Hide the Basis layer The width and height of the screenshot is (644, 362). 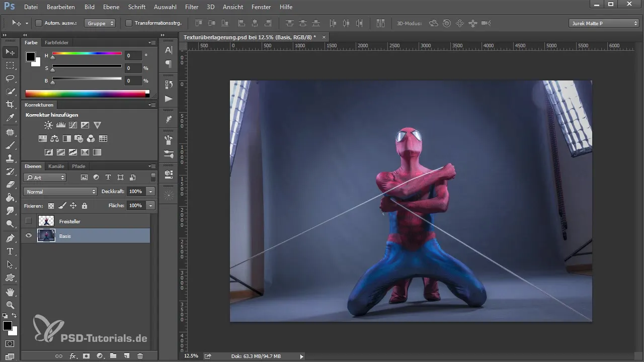(29, 235)
